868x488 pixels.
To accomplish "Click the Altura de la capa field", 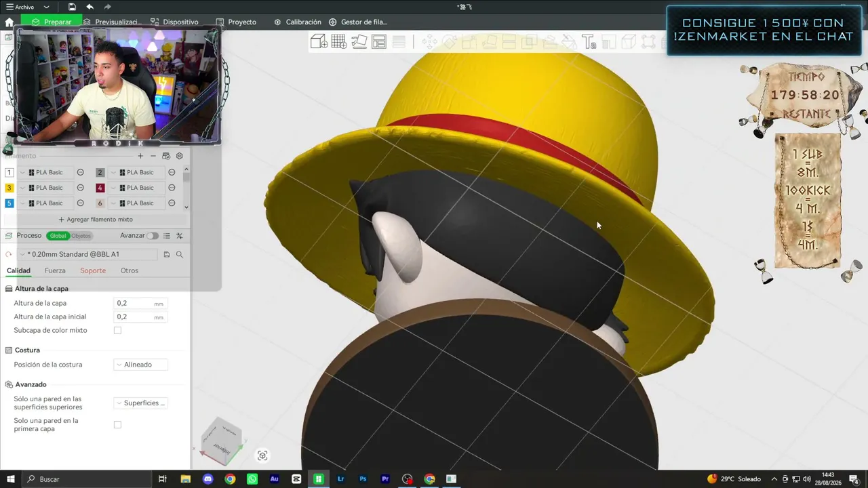I will click(x=140, y=304).
